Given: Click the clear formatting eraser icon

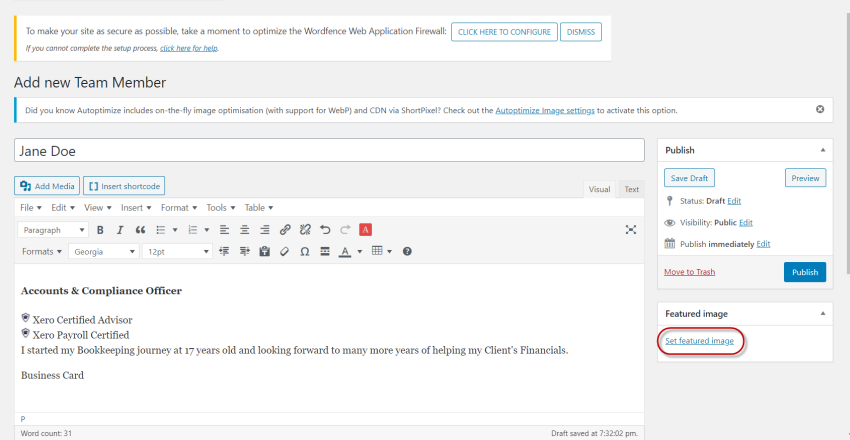Looking at the screenshot, I should [284, 251].
